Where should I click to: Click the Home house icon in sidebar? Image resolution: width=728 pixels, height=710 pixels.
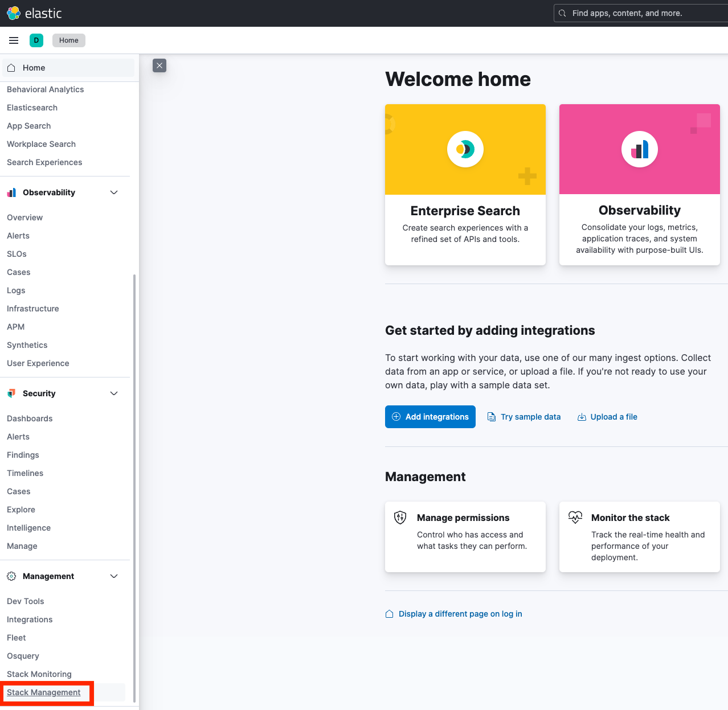(x=11, y=68)
